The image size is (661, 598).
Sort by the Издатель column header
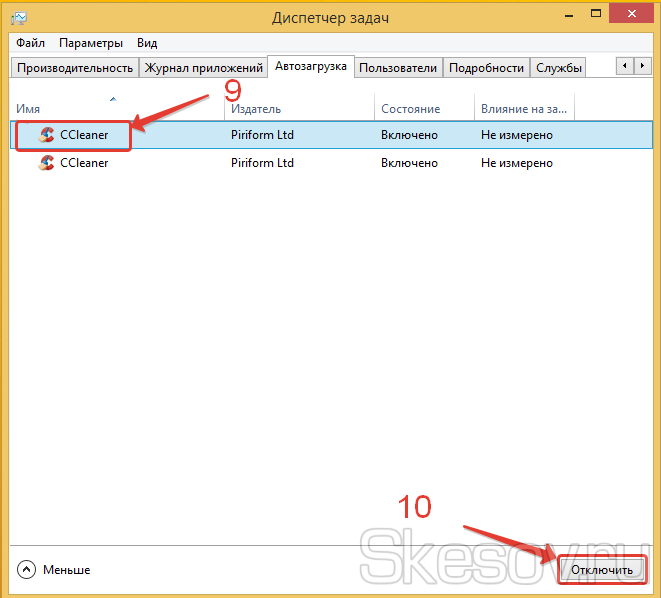[255, 108]
